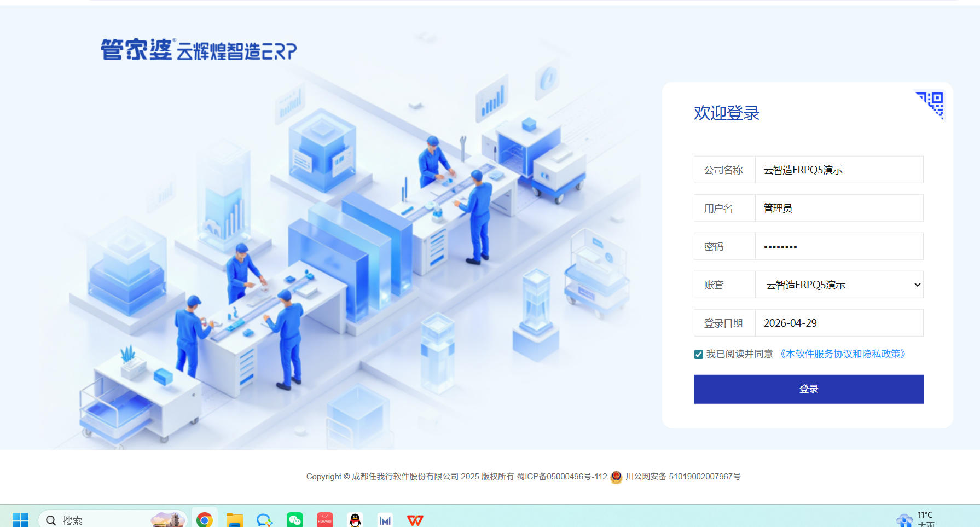
Task: Open 蜀ICP备05000496号-112 footer link
Action: [x=562, y=477]
